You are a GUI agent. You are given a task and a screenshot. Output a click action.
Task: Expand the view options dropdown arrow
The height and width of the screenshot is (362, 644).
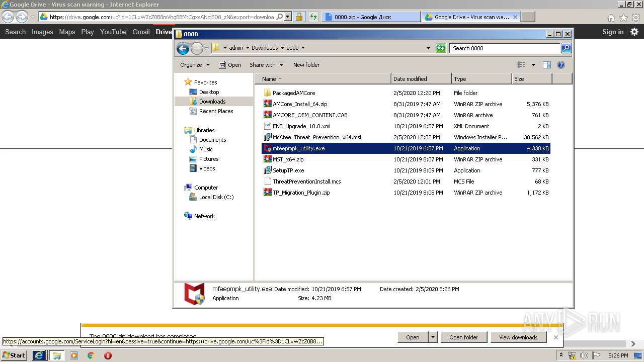533,65
